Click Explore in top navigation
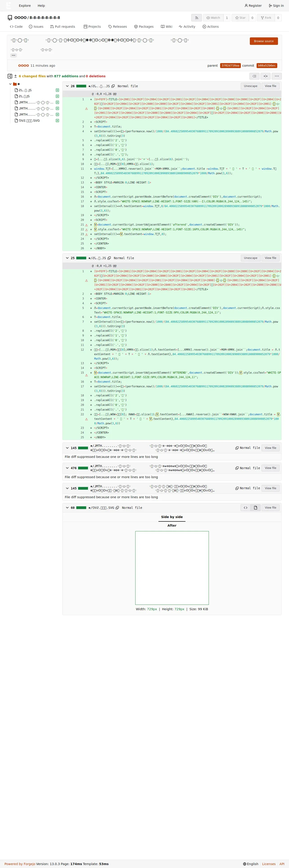This screenshot has width=289, height=868. click(25, 6)
